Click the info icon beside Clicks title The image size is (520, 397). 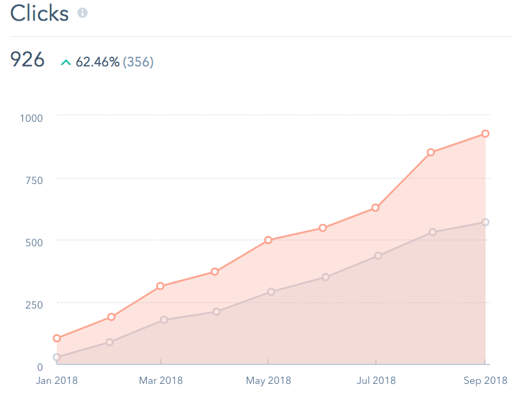(83, 13)
